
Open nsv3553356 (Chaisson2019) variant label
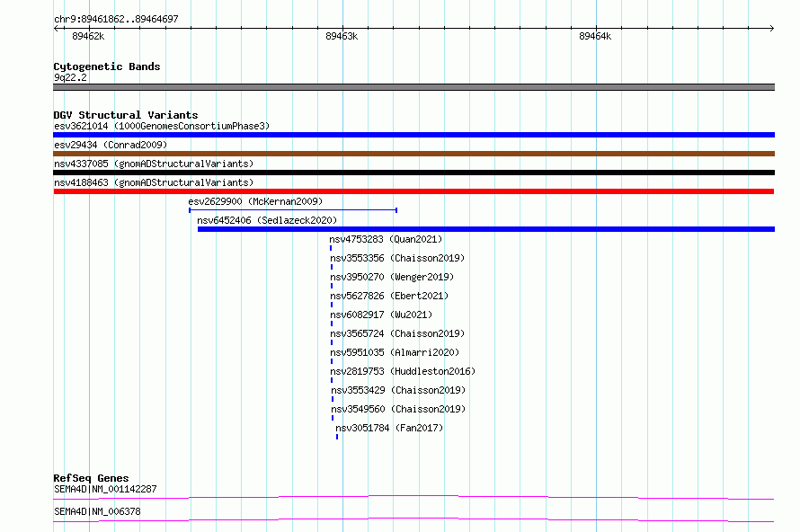click(x=397, y=258)
